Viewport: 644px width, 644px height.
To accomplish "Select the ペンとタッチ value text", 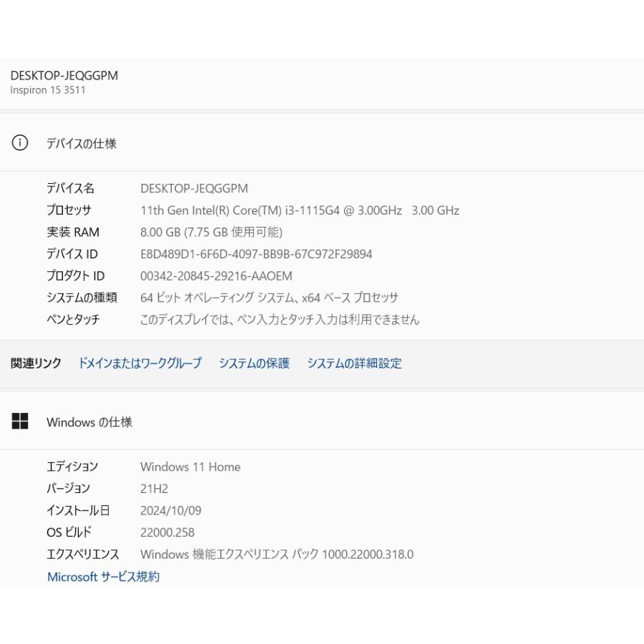I will point(280,320).
